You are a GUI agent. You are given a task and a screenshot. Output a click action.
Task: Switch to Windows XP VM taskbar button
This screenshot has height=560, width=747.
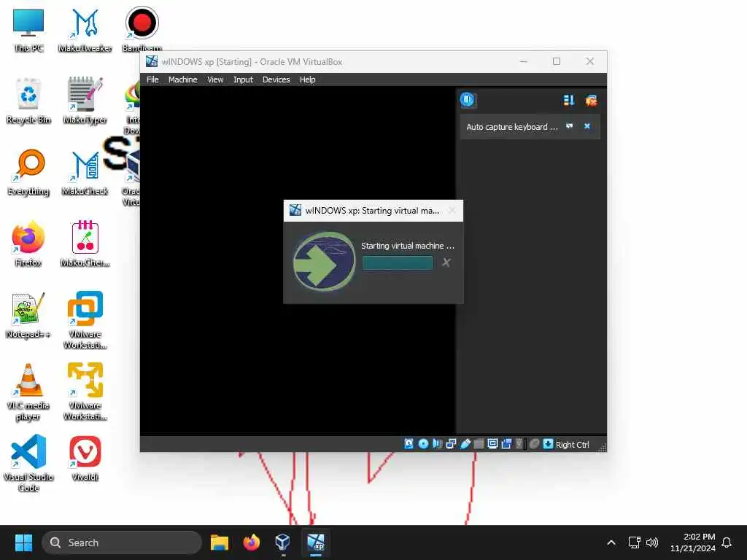(315, 542)
